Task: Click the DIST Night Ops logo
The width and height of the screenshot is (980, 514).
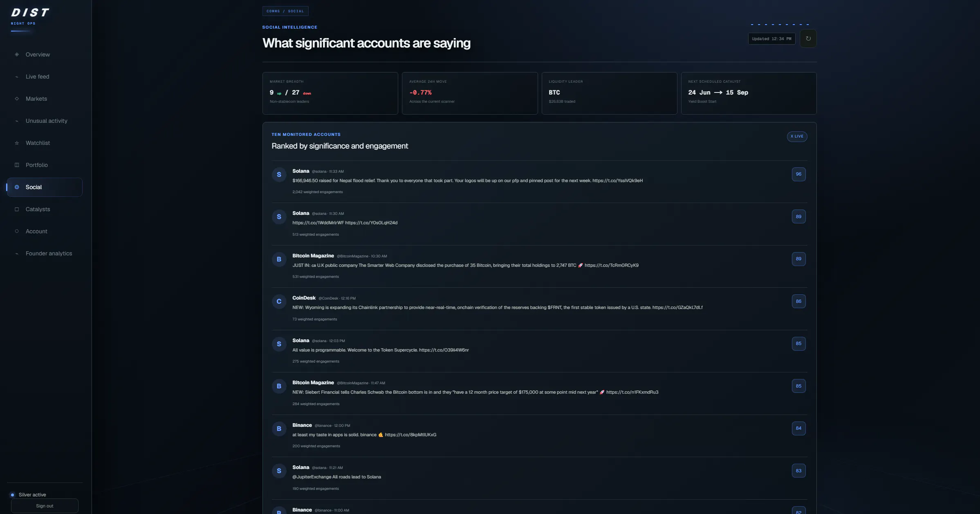Action: click(x=30, y=17)
